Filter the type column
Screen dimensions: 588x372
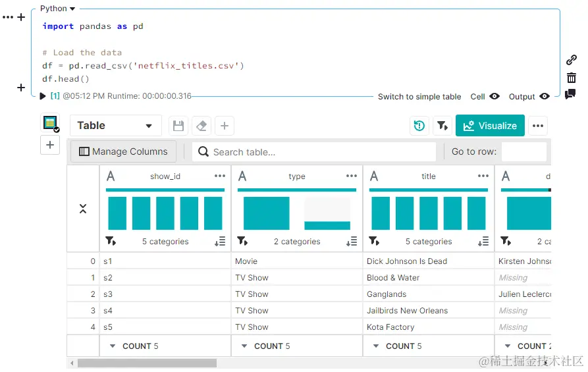242,241
